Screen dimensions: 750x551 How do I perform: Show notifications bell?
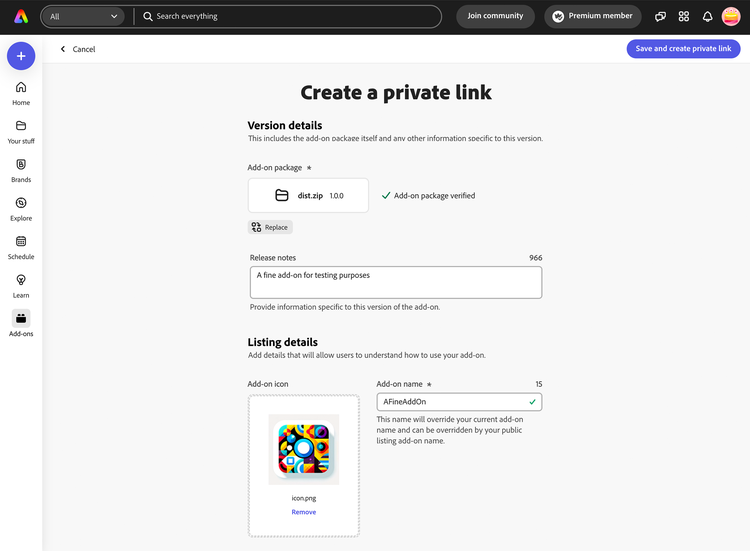point(707,16)
